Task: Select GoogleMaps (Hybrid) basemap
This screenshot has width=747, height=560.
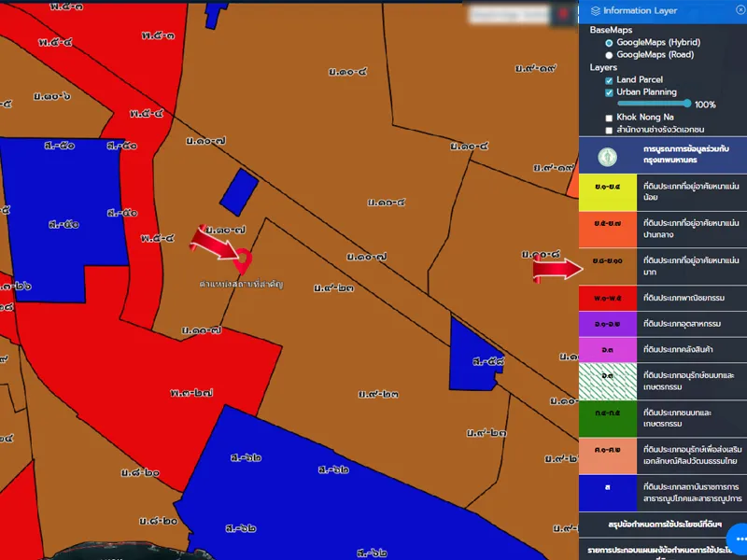Action: [610, 43]
